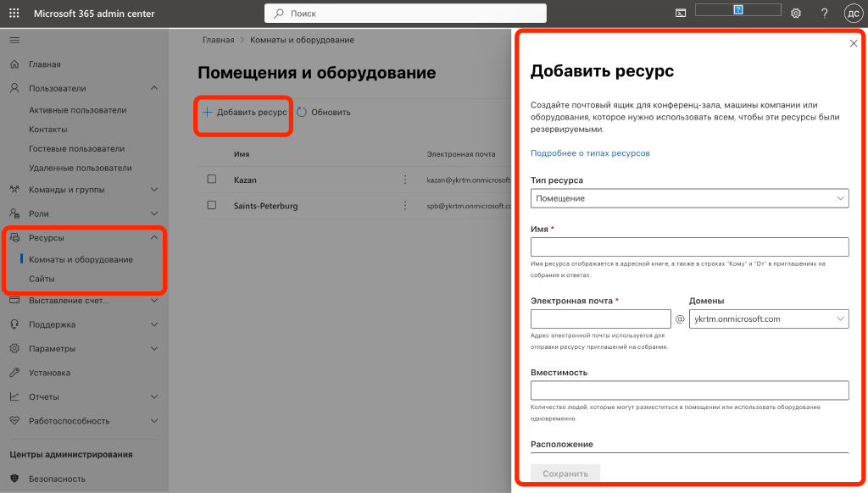This screenshot has width=868, height=493.
Task: Click the Главная breadcrumb link
Action: pyautogui.click(x=218, y=40)
